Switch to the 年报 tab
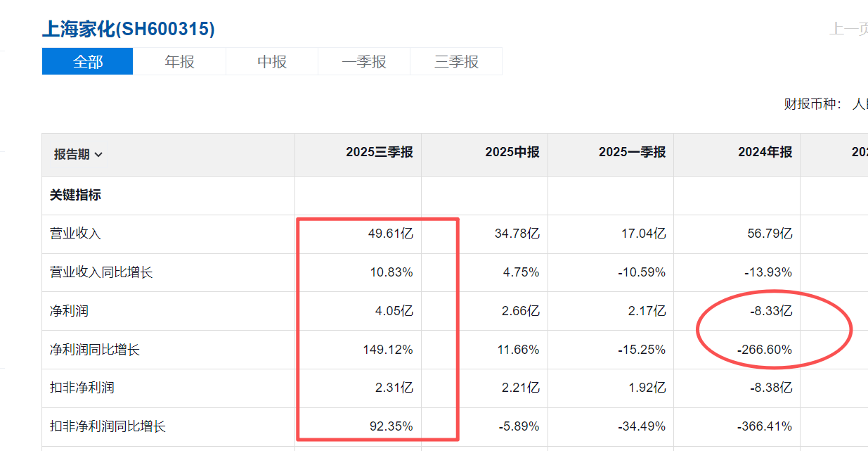The image size is (868, 451). pos(179,62)
